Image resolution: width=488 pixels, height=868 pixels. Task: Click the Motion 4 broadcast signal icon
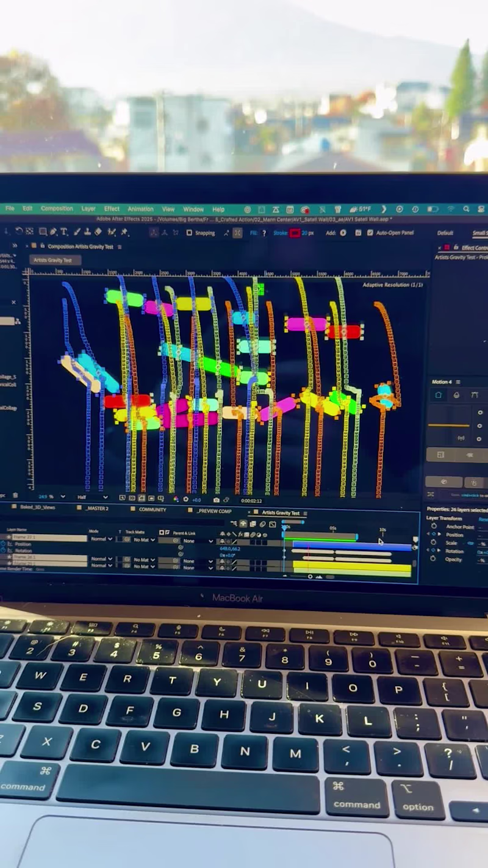tap(461, 438)
